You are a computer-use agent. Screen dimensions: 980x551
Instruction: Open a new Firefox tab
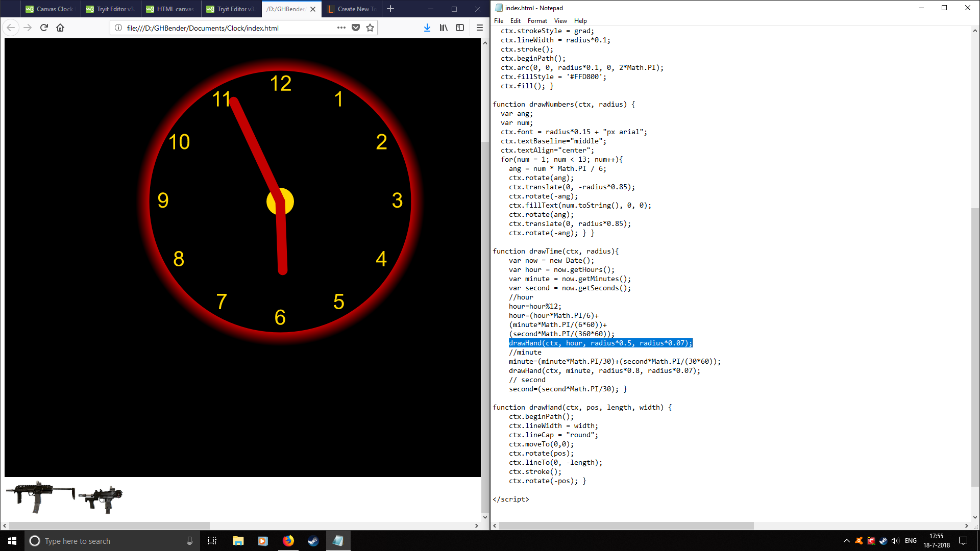click(x=390, y=9)
